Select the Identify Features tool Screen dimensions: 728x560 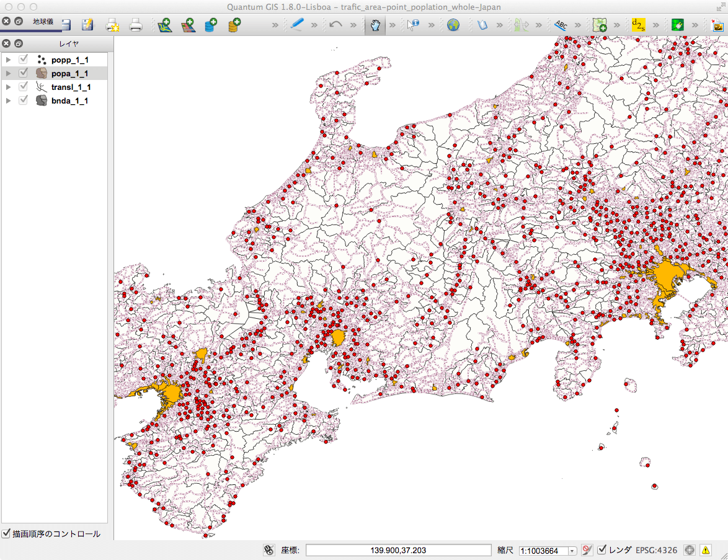413,25
